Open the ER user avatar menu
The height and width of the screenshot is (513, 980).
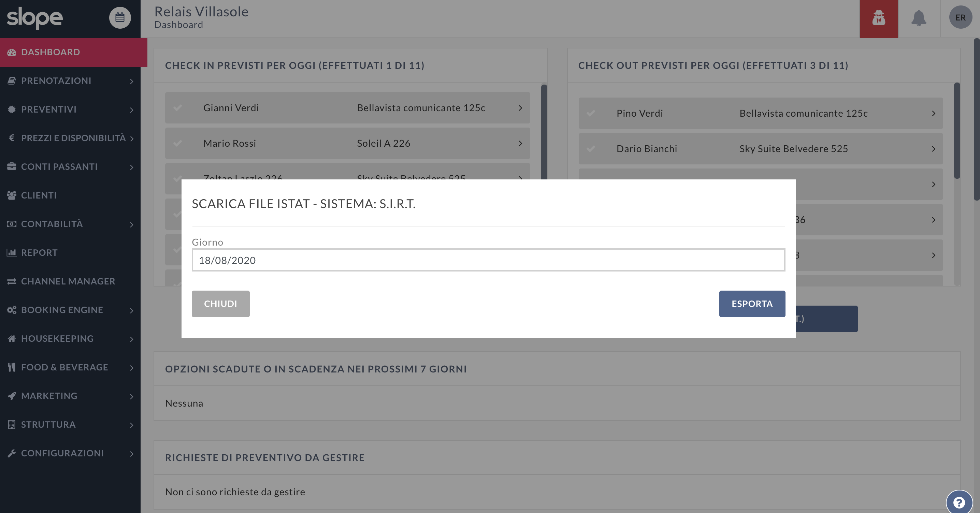coord(960,17)
